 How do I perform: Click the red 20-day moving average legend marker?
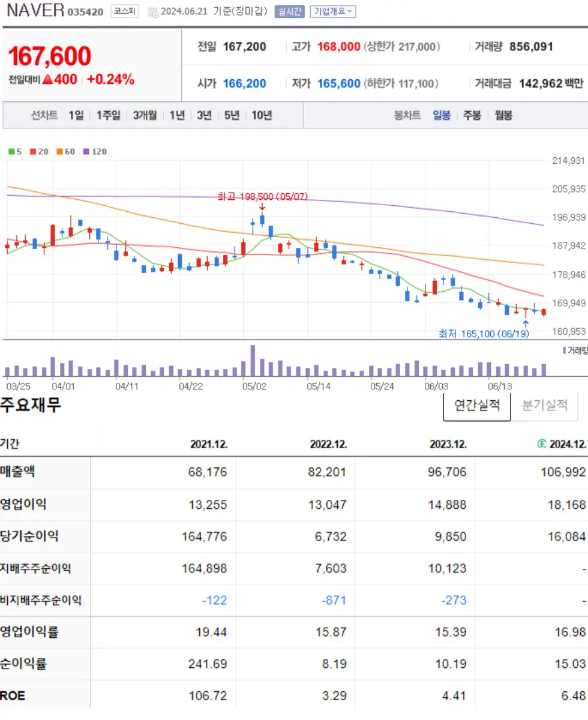click(x=32, y=152)
